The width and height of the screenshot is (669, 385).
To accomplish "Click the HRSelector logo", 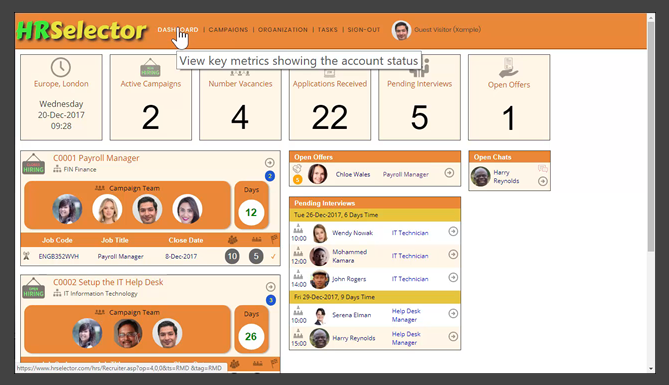I will tap(81, 30).
